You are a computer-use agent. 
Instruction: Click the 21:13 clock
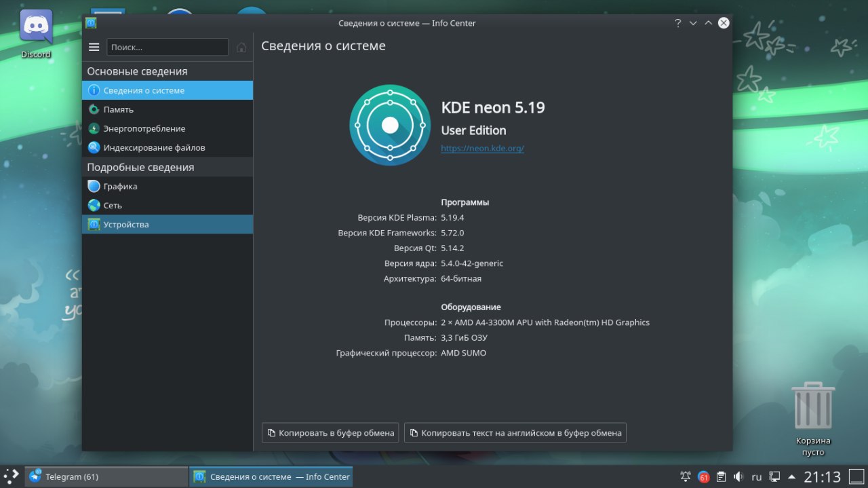pos(823,476)
